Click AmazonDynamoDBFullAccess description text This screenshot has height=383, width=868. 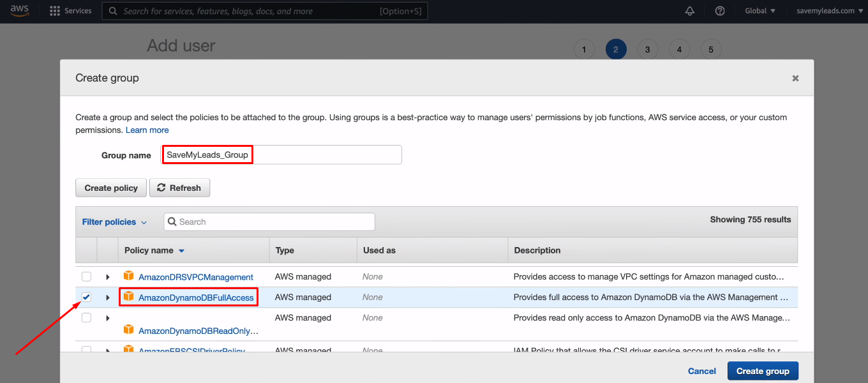[652, 297]
